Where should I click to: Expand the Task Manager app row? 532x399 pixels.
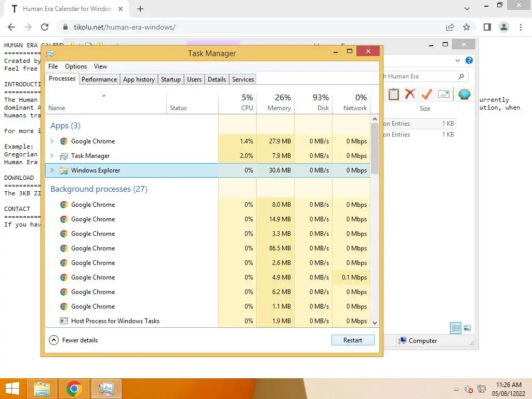tap(52, 156)
